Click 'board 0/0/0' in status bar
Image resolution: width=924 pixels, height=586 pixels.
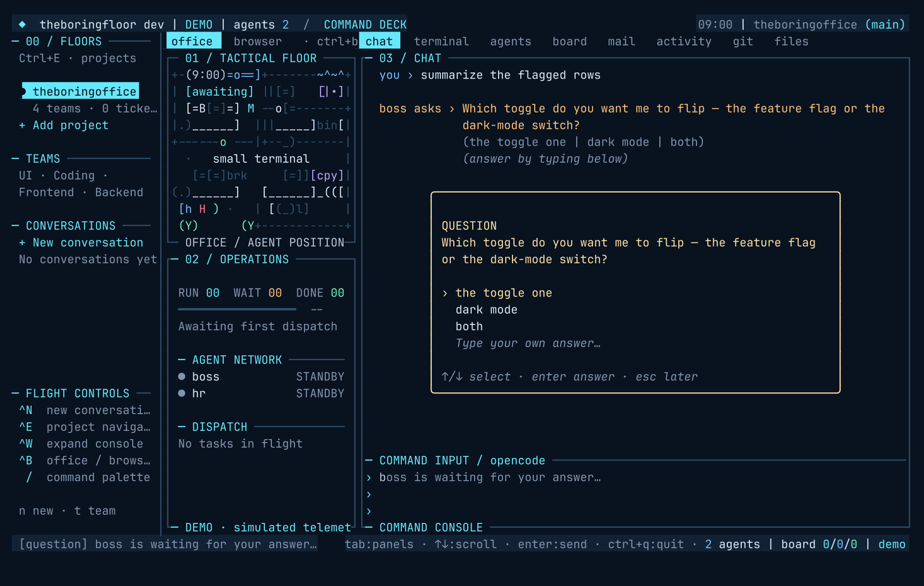[819, 544]
